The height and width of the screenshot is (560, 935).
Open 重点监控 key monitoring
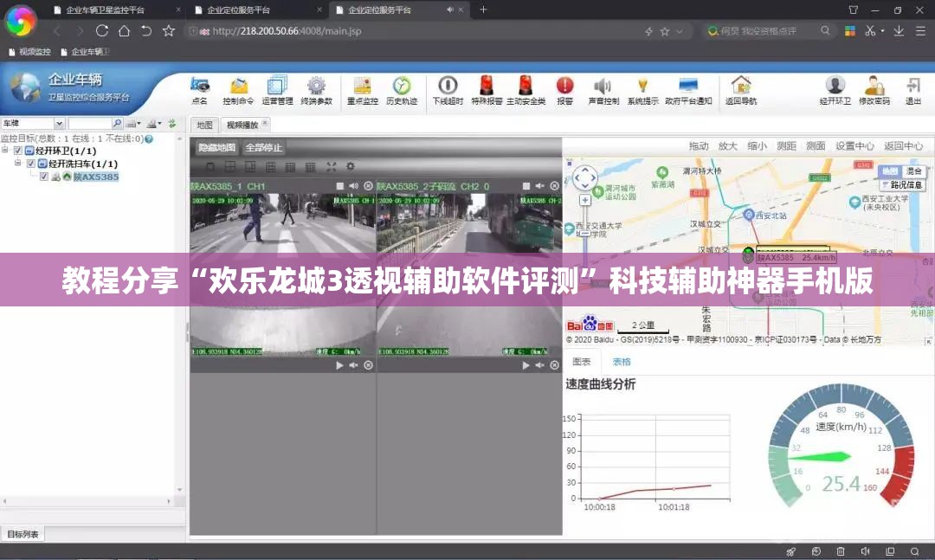click(x=363, y=91)
